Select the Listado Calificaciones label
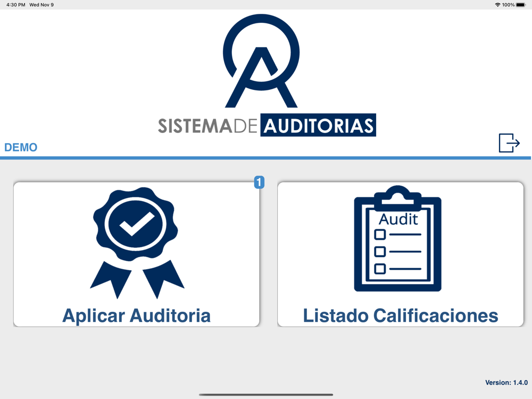The image size is (532, 399). click(x=401, y=315)
